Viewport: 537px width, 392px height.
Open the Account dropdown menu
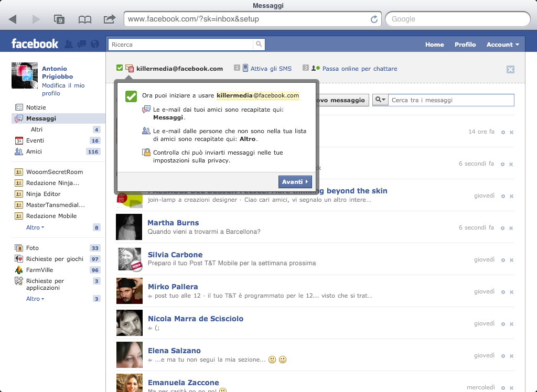(502, 45)
